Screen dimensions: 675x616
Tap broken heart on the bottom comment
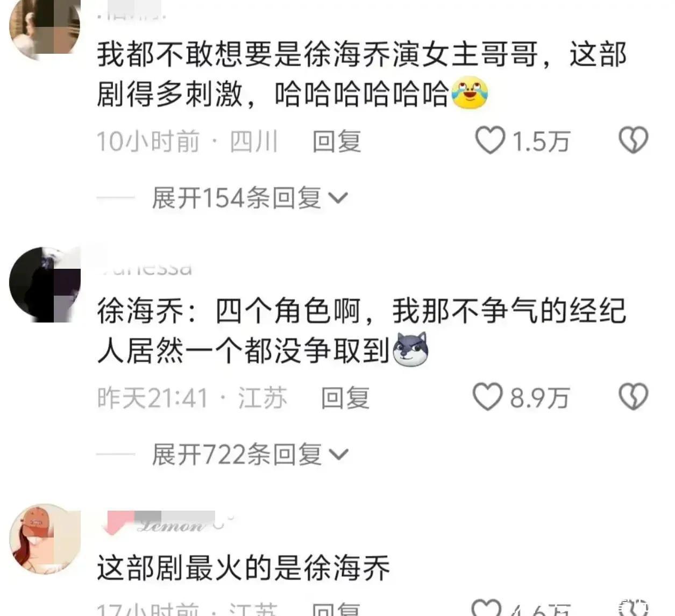coord(633,607)
